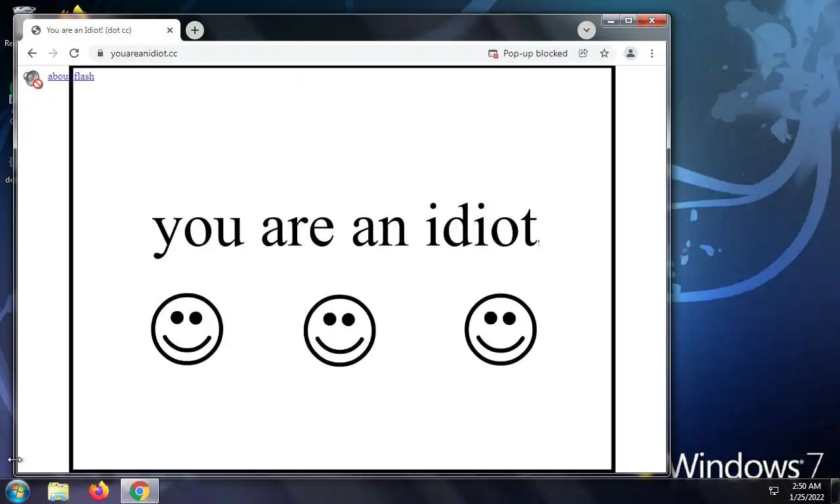The width and height of the screenshot is (840, 504).
Task: Launch Windows Explorer from the taskbar
Action: pos(58,492)
